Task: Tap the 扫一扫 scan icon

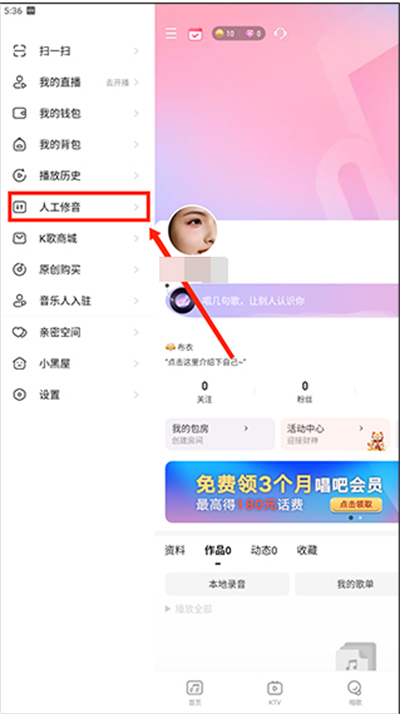Action: pyautogui.click(x=20, y=51)
